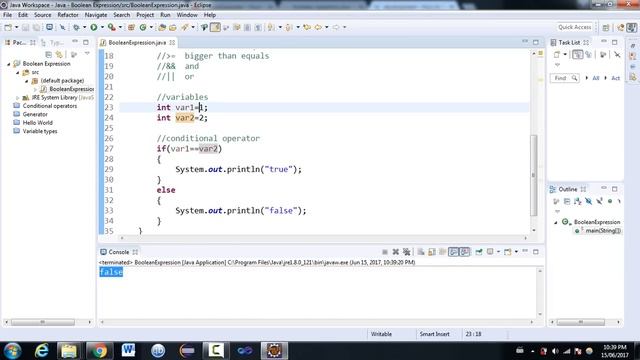Select main(String[]) in the Outline

pyautogui.click(x=603, y=231)
